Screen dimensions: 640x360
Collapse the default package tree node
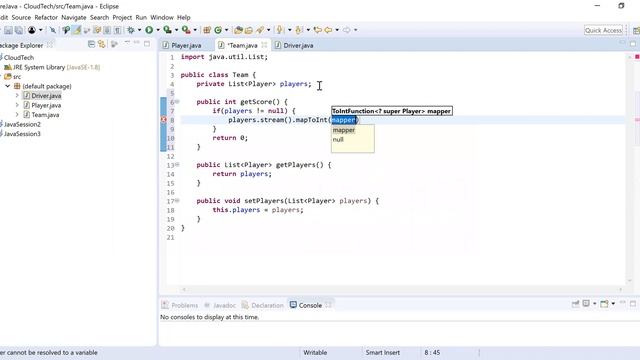[8, 86]
